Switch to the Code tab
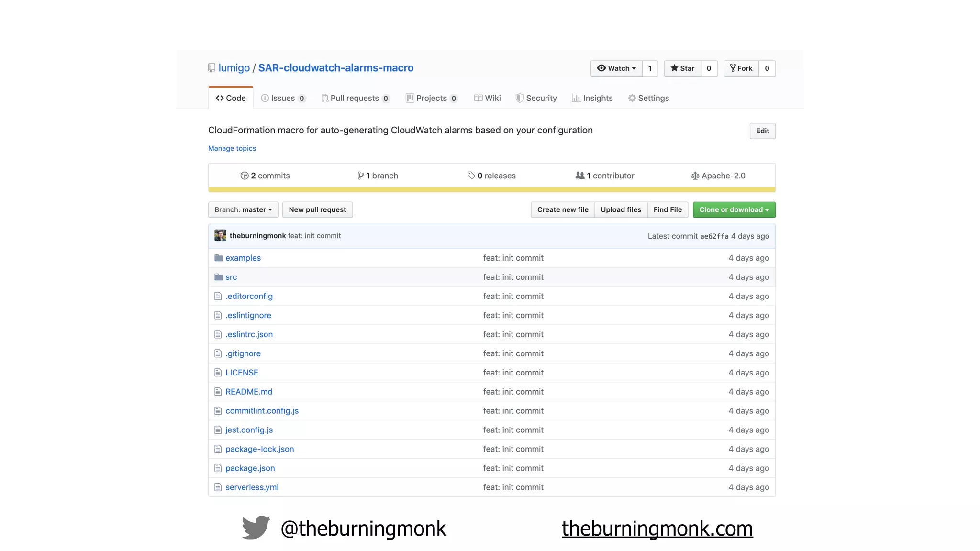980x551 pixels. pos(231,98)
